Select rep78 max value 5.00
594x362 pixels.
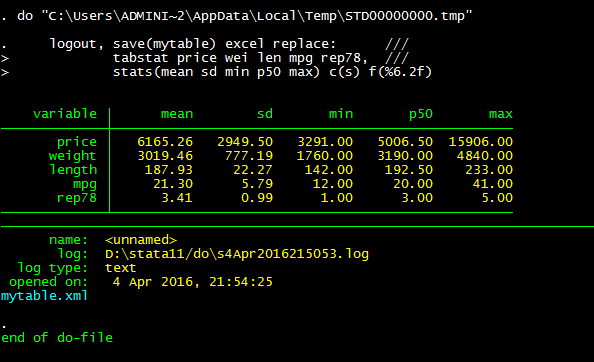497,198
